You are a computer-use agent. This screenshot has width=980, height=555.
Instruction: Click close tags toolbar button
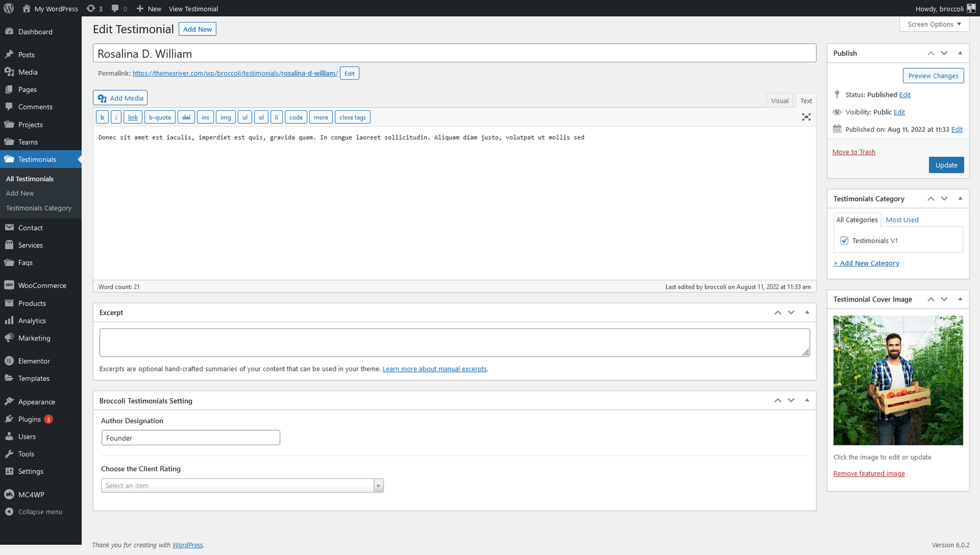pos(353,117)
